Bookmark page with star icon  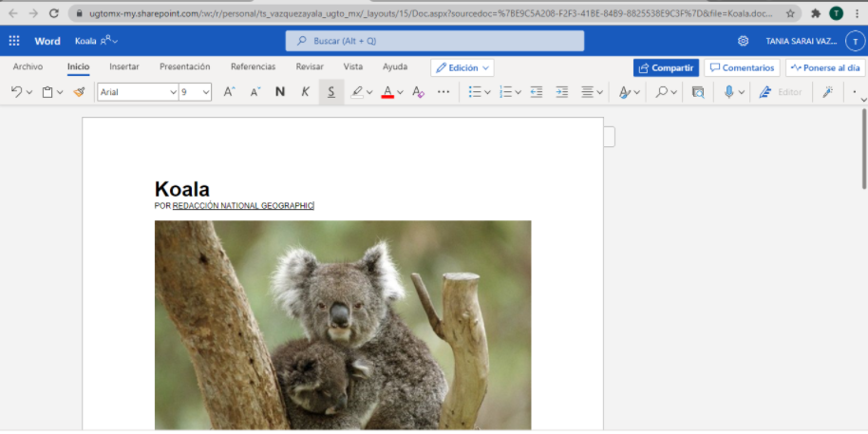790,13
